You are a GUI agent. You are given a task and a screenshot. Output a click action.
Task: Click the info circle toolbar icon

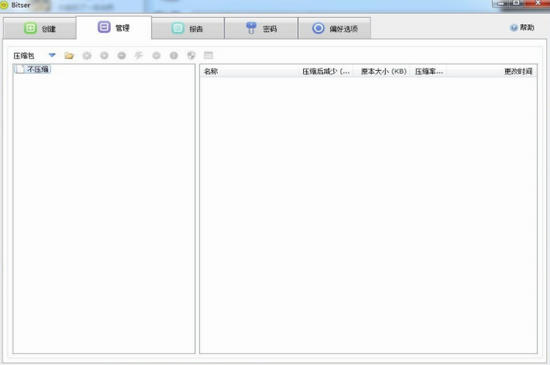(174, 55)
